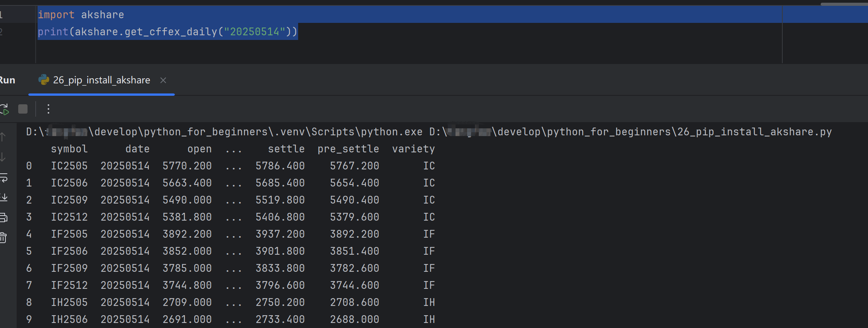The image size is (868, 328).
Task: Toggle soft-wrap in the console
Action: [x=3, y=178]
